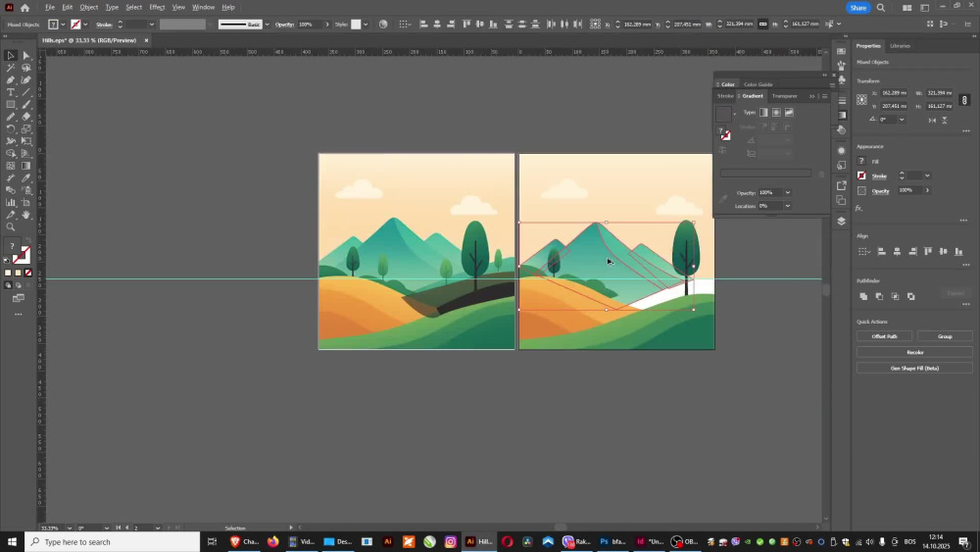The image size is (980, 552).
Task: Flip selection horizontally in Transform section
Action: pos(932,120)
